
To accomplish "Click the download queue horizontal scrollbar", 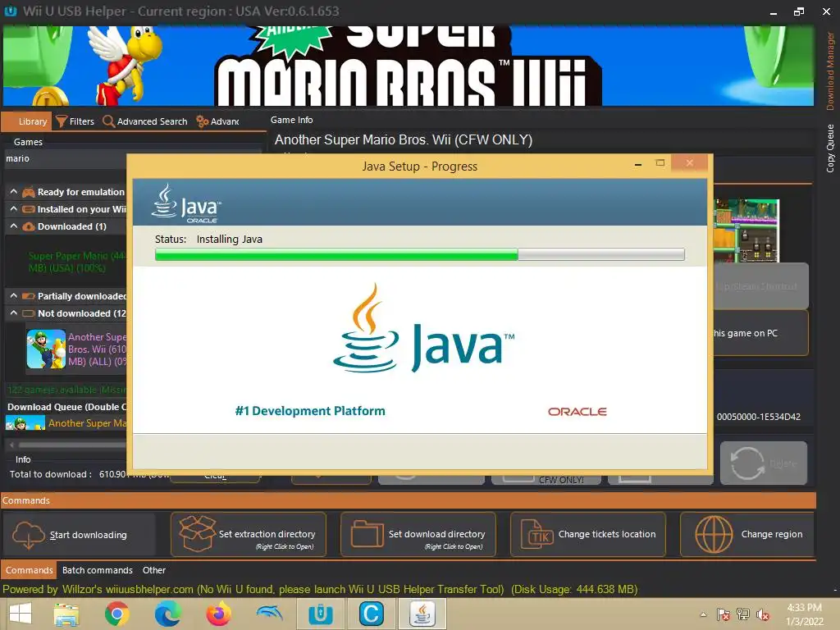I will coord(67,445).
